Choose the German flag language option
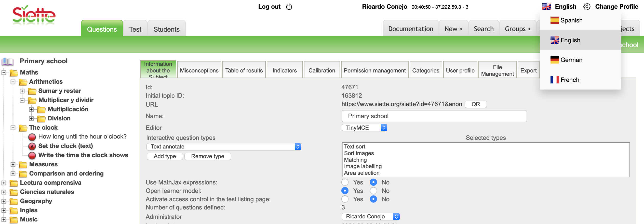The height and width of the screenshot is (224, 644). pyautogui.click(x=554, y=60)
